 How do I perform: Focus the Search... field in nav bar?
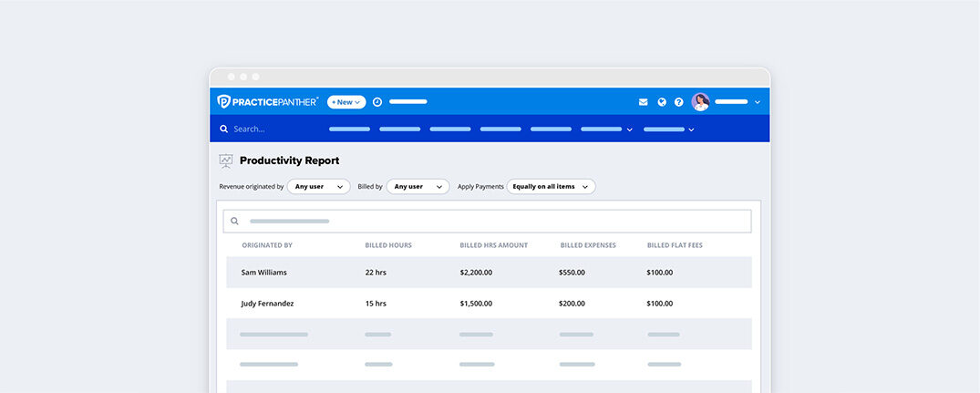pos(249,129)
